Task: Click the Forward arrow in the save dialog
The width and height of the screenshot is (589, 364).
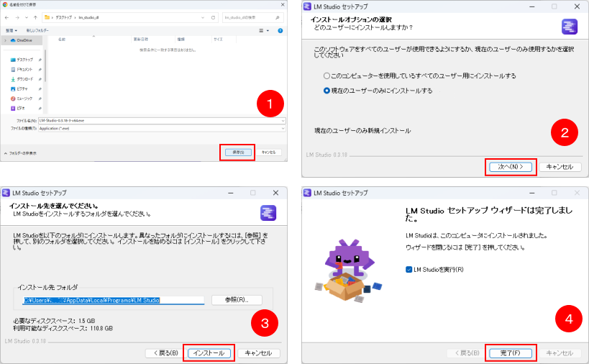Action: pos(17,18)
